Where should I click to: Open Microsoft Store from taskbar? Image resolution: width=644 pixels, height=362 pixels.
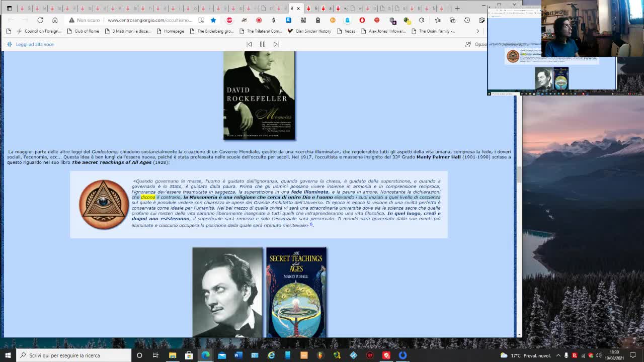coord(189,355)
